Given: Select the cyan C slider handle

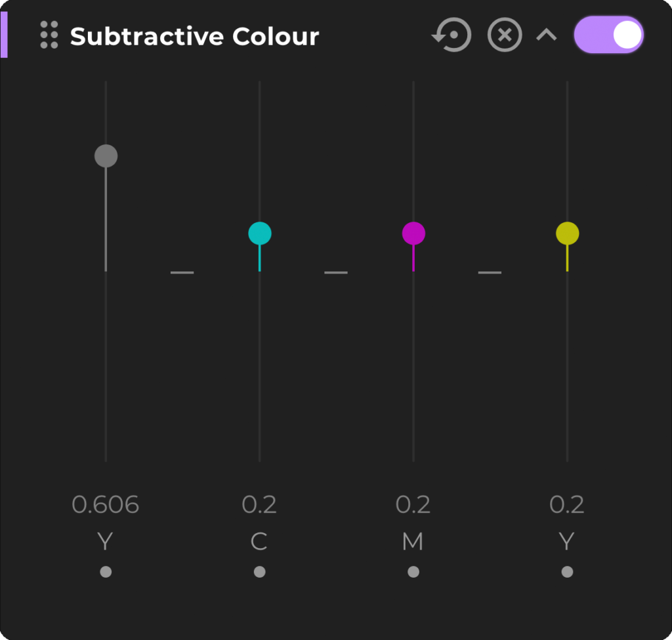Looking at the screenshot, I should click(259, 231).
